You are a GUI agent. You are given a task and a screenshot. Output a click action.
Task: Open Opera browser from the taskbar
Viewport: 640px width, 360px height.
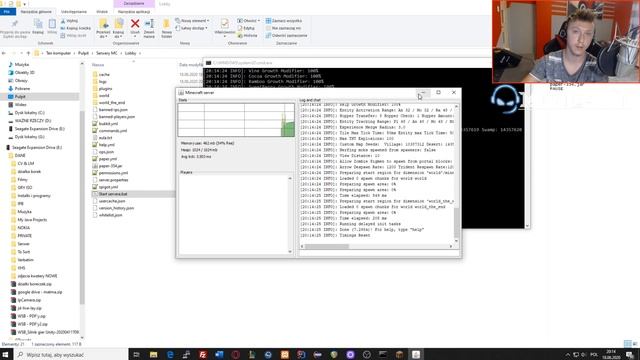coord(236,354)
